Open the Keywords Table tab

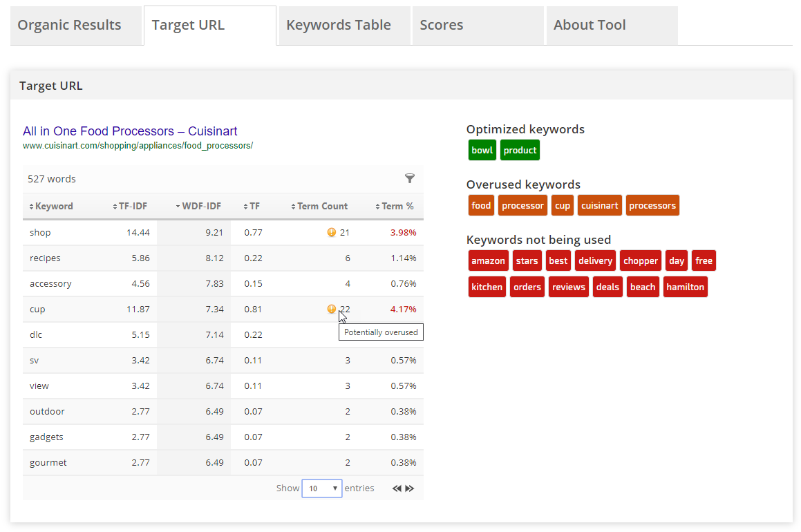[x=339, y=26]
